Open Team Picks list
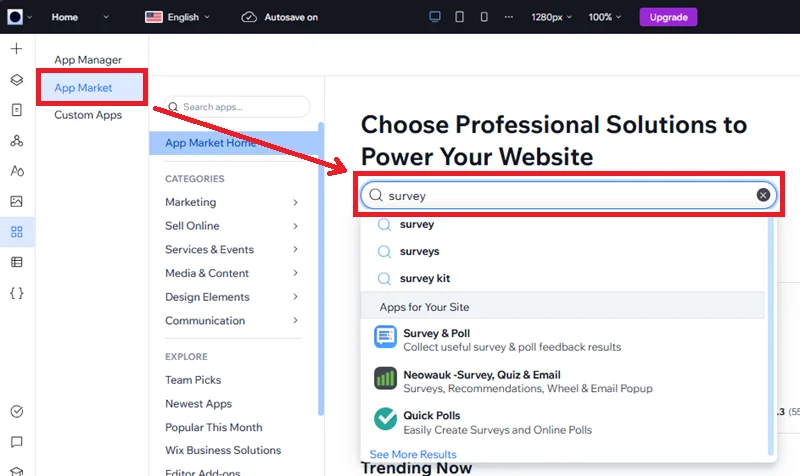The image size is (800, 476). pyautogui.click(x=193, y=380)
